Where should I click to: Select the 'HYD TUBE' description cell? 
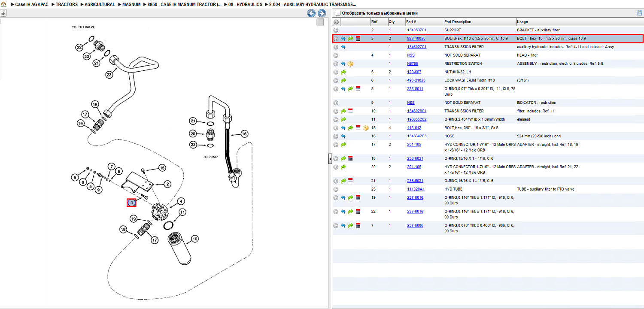(453, 189)
